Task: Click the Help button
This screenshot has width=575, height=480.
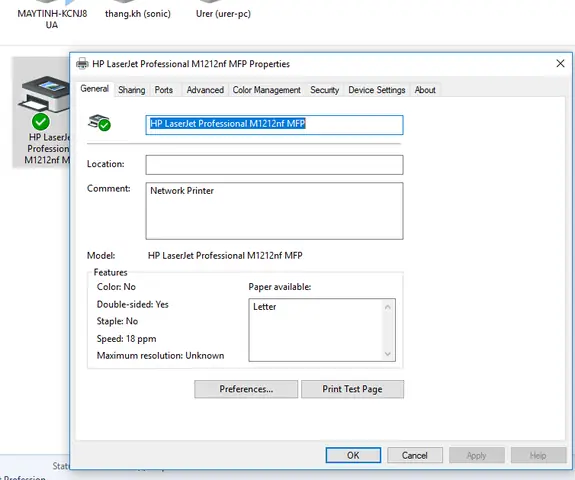Action: (x=538, y=455)
